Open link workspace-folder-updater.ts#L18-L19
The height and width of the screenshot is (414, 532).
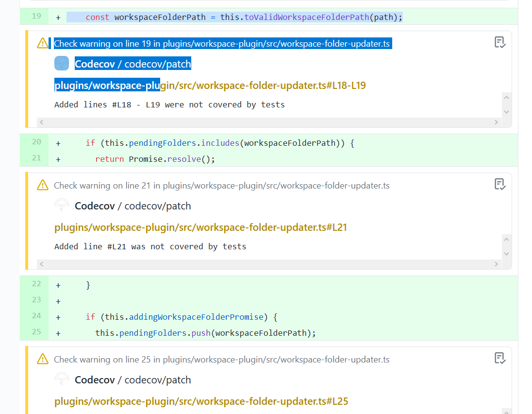click(210, 85)
